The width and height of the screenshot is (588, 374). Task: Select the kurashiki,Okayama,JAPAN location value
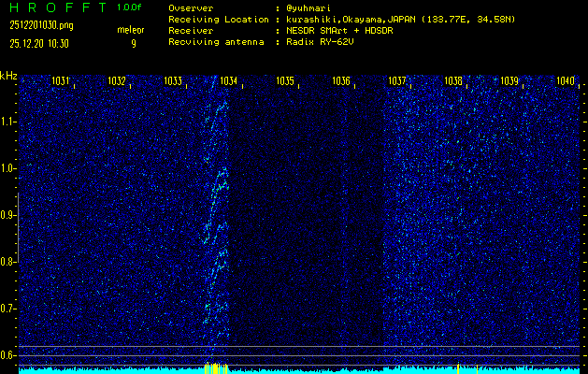coord(400,20)
